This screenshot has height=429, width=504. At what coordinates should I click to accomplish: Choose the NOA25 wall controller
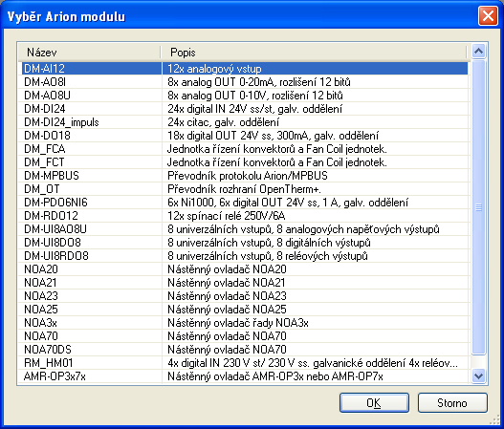pyautogui.click(x=244, y=310)
